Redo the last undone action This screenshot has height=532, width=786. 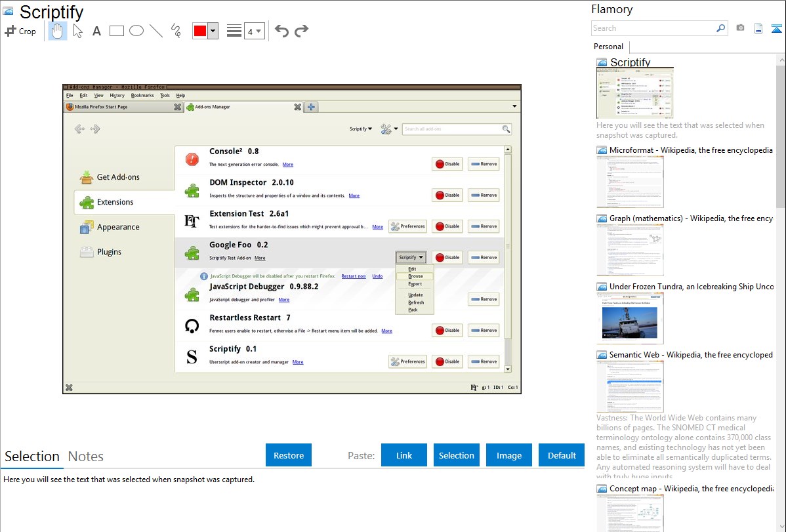coord(301,31)
